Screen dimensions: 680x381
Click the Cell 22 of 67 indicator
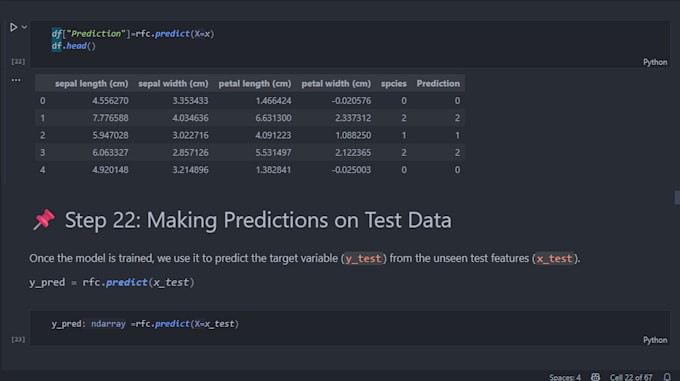pyautogui.click(x=631, y=377)
